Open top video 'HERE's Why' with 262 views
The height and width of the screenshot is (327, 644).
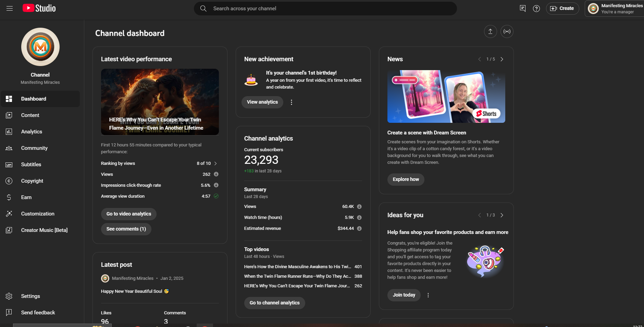[303, 286]
